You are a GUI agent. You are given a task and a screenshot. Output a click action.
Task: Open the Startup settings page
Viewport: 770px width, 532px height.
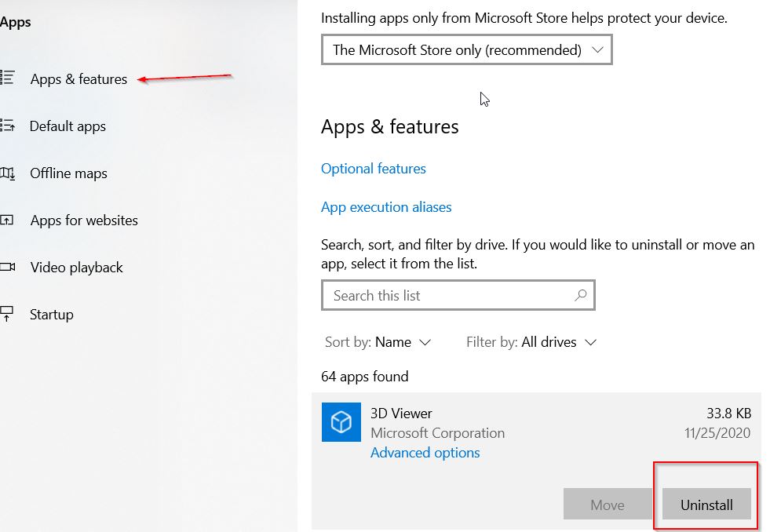(x=52, y=315)
